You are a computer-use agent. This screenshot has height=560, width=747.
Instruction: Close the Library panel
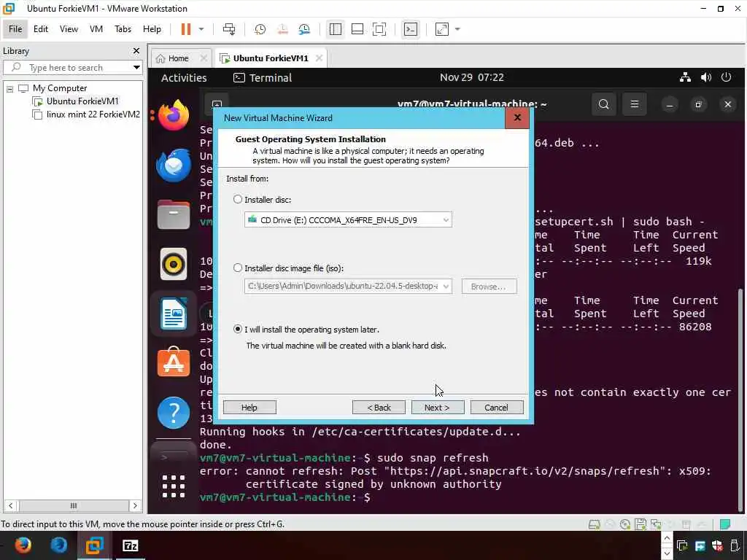(136, 50)
